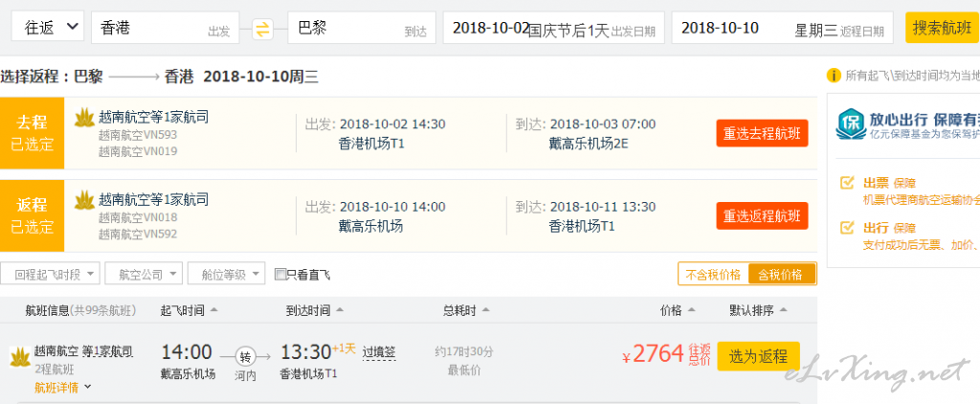Check the 只看直飞 checkbox
The image size is (980, 404).
coord(280,274)
